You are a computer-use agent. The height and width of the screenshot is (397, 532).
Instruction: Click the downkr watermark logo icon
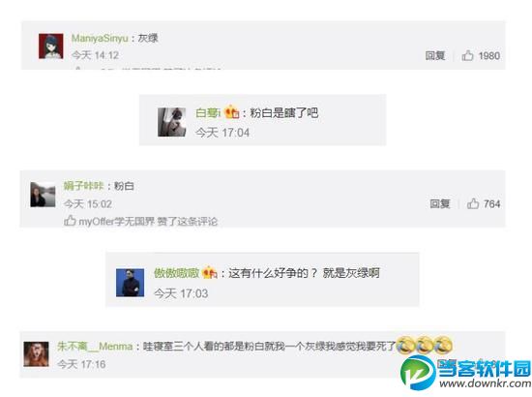pos(418,372)
